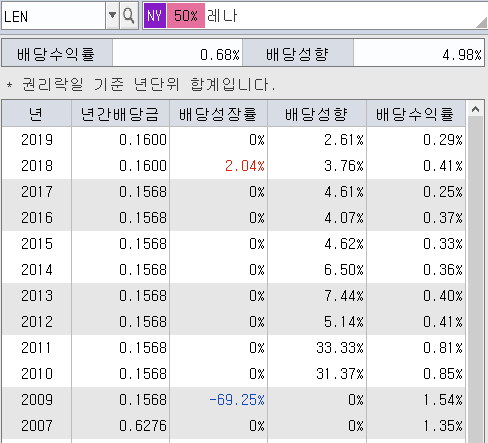Click the pink 50% margin badge
This screenshot has width=488, height=443.
click(186, 16)
